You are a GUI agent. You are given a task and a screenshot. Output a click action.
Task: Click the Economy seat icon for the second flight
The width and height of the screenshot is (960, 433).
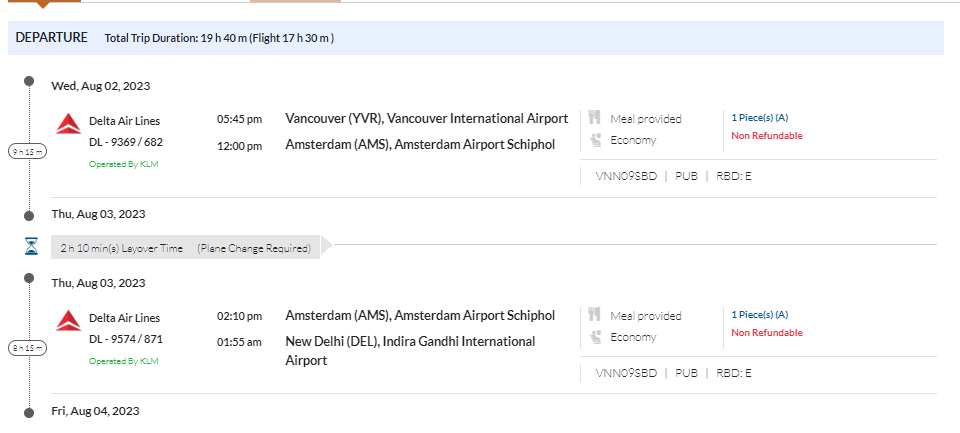pos(594,337)
